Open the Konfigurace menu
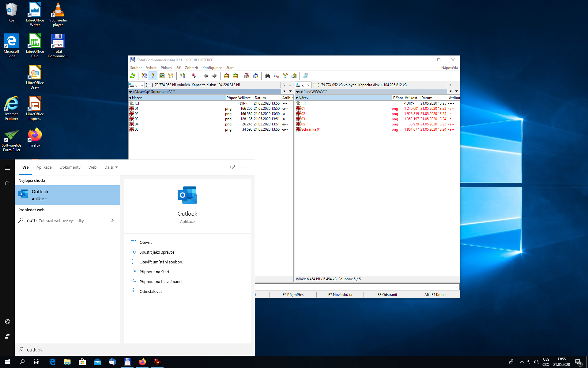Viewport: 588px width, 368px height. click(x=212, y=68)
